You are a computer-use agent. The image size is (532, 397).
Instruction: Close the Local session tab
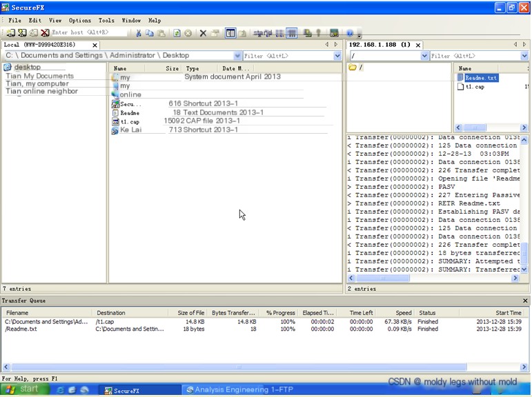tap(95, 45)
